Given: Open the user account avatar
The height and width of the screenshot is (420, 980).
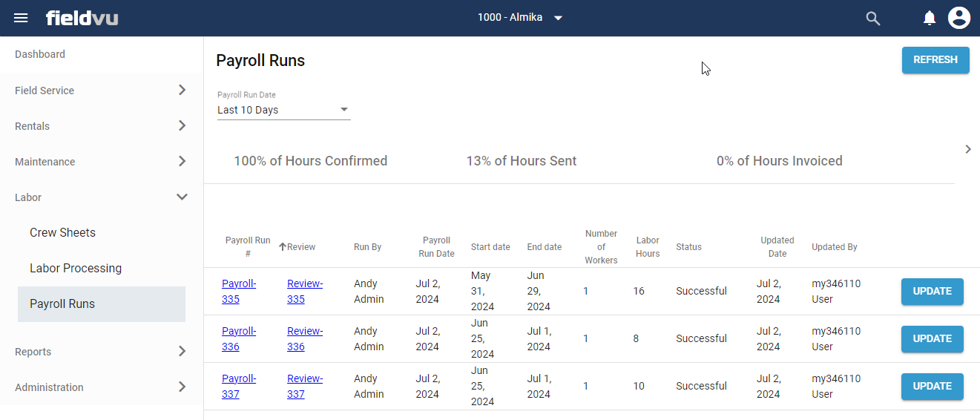Looking at the screenshot, I should tap(959, 18).
